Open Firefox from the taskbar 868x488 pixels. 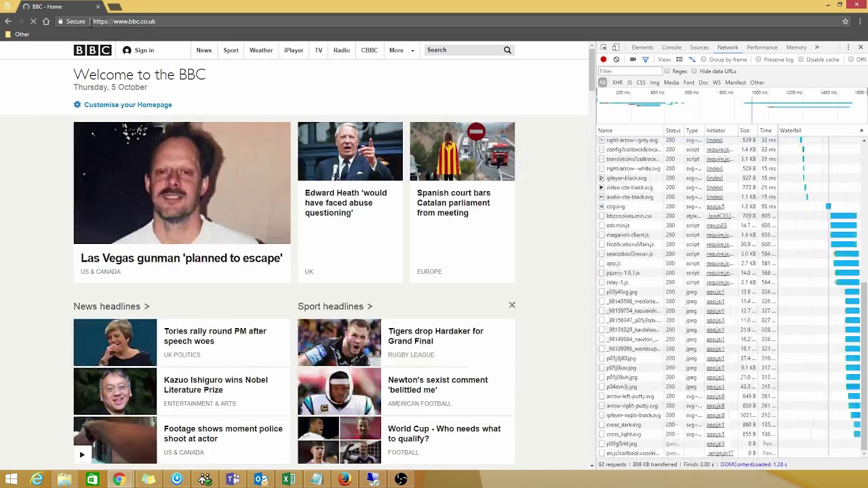(344, 480)
